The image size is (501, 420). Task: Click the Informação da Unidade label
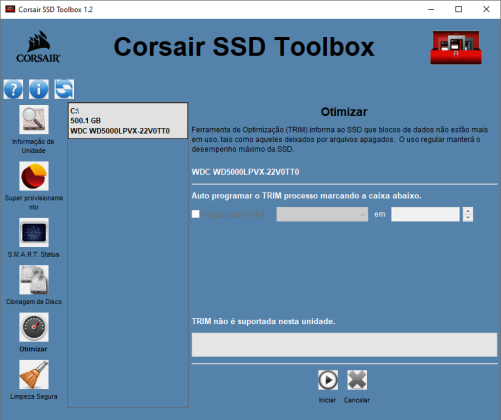[33, 146]
